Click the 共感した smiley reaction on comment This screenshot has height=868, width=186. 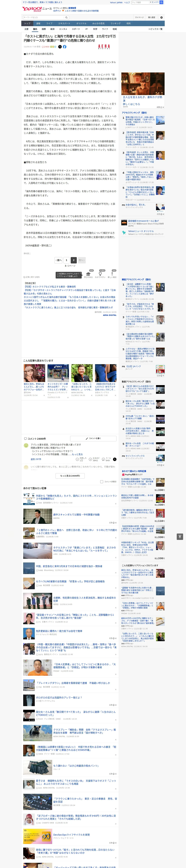click(82, 459)
